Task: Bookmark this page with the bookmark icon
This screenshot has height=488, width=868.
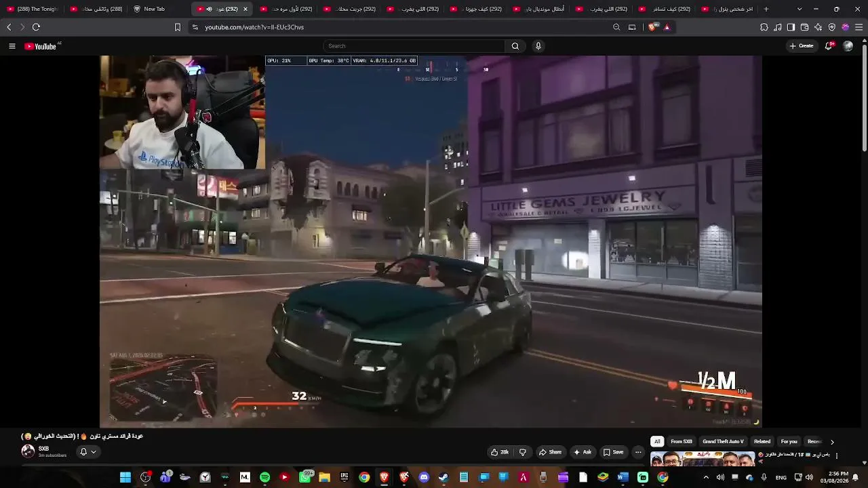Action: (x=178, y=27)
